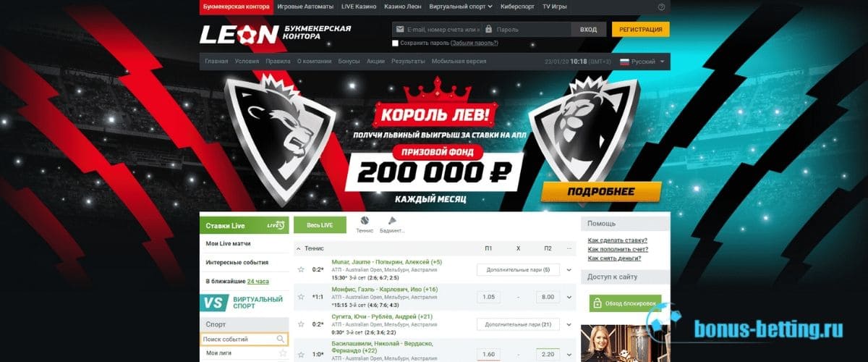This screenshot has width=868, height=362.
Task: Click the Подробнее banner button
Action: click(601, 192)
